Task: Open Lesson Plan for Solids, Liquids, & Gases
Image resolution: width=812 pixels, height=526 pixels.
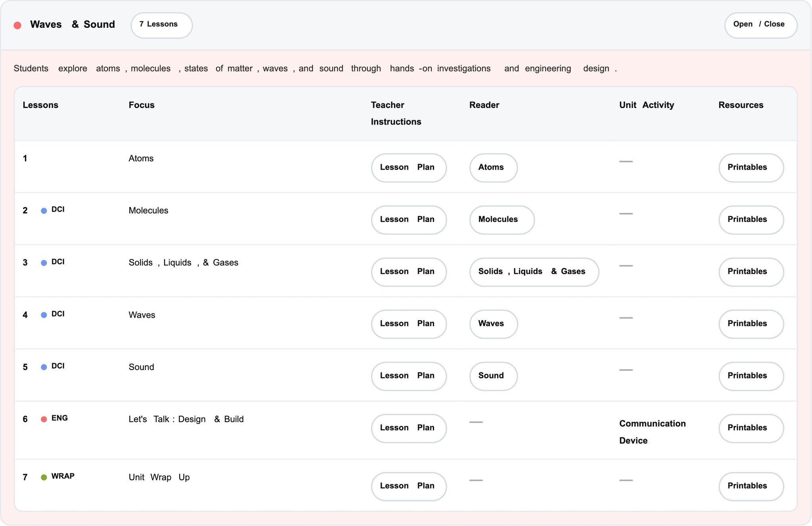Action: tap(409, 272)
